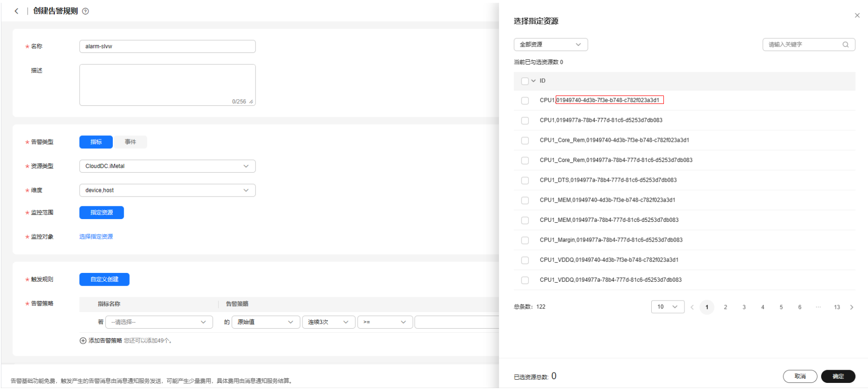868x389 pixels.
Task: Click the back arrow beside 创建告警规则
Action: click(x=16, y=11)
